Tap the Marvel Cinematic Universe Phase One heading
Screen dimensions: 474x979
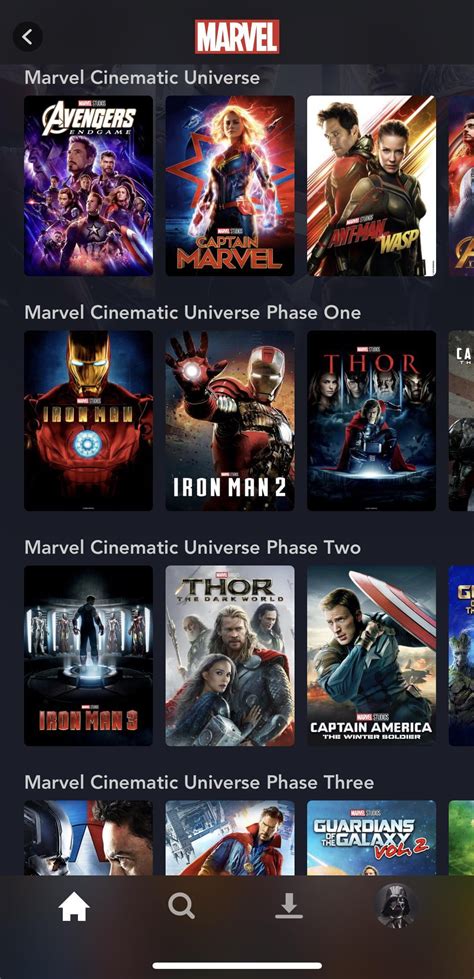coord(192,312)
